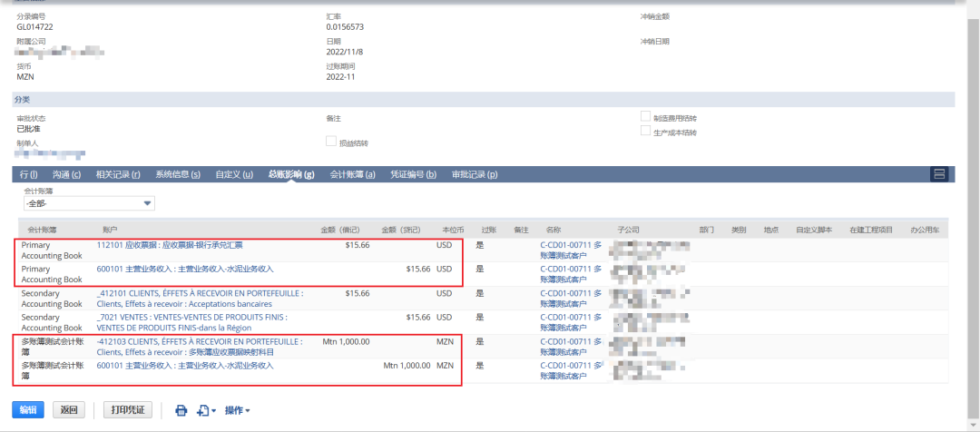Click the 本位币 column header

(x=451, y=230)
